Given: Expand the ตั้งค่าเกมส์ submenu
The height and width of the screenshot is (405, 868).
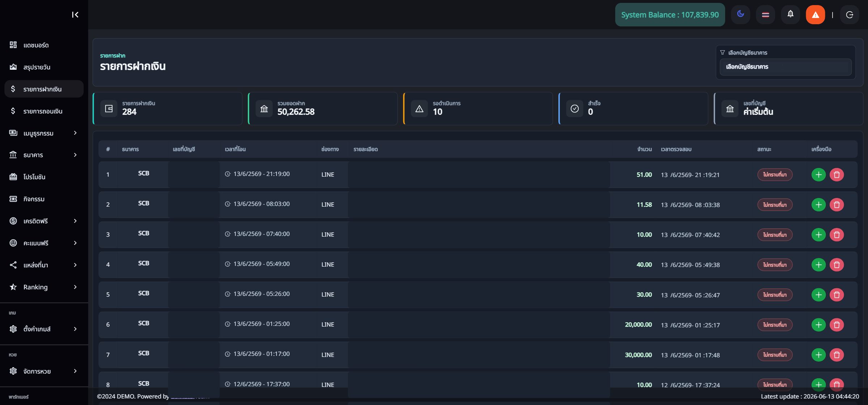Looking at the screenshot, I should click(44, 329).
